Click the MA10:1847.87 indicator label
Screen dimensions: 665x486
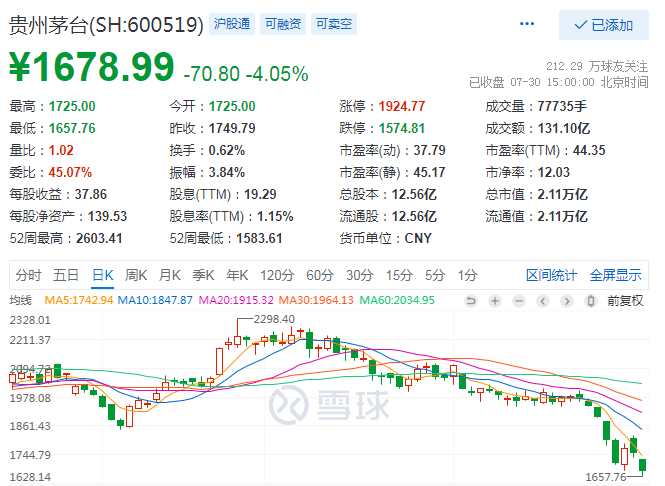(x=155, y=300)
